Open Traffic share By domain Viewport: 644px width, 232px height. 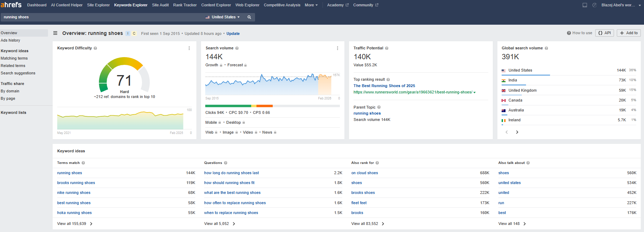tap(10, 91)
